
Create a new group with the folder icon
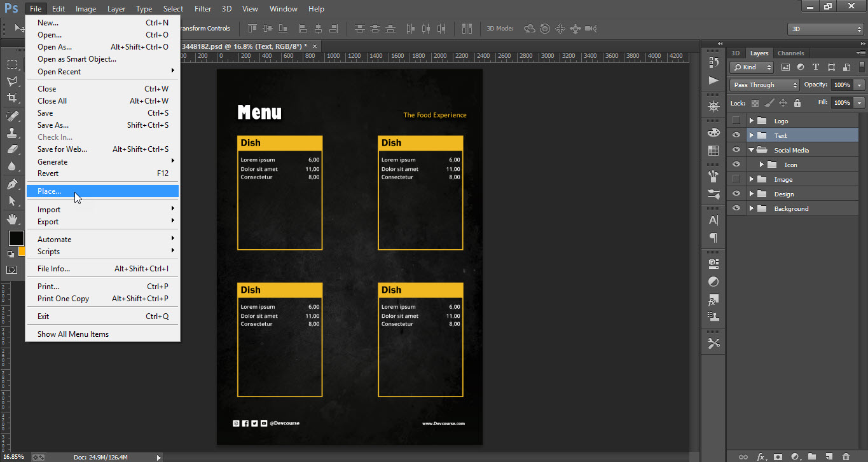click(812, 456)
